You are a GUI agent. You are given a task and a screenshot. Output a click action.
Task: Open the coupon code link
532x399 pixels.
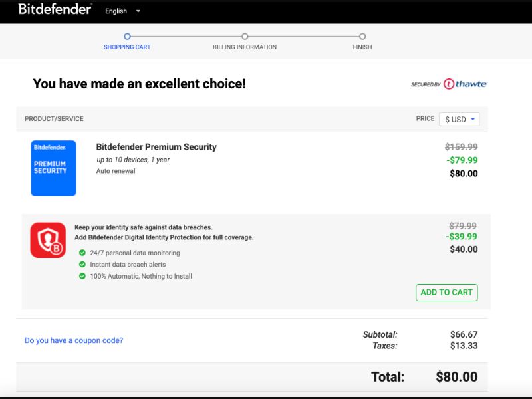[x=73, y=340]
